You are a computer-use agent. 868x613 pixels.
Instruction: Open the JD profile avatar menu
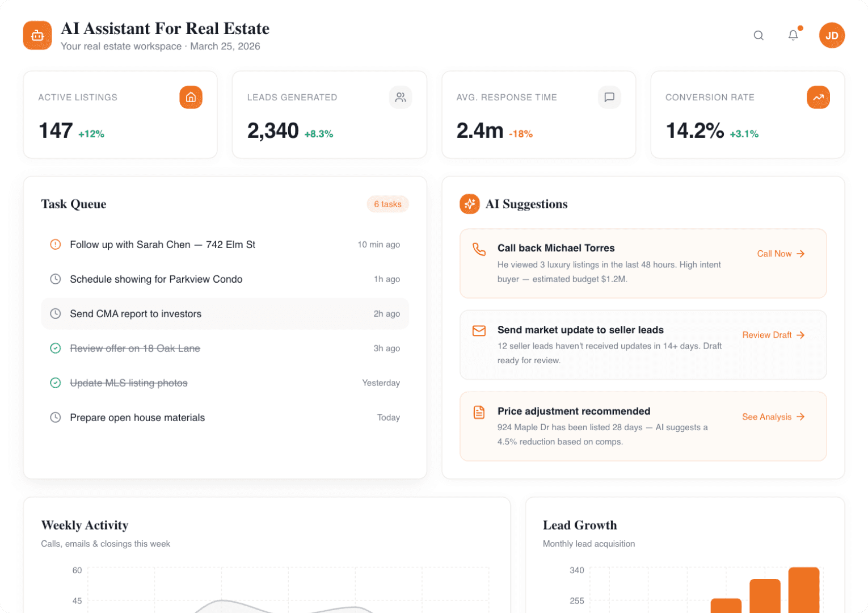click(x=832, y=35)
